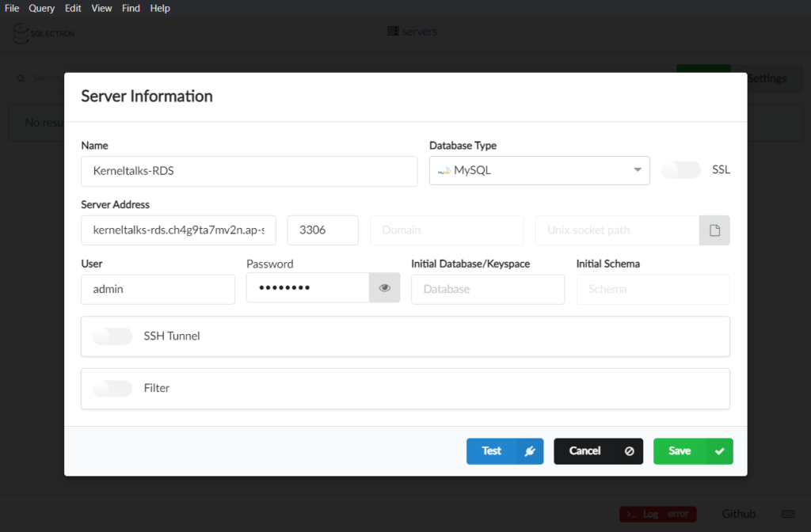Viewport: 811px width, 532px height.
Task: Open the Database Type MySQL dropdown
Action: 539,170
